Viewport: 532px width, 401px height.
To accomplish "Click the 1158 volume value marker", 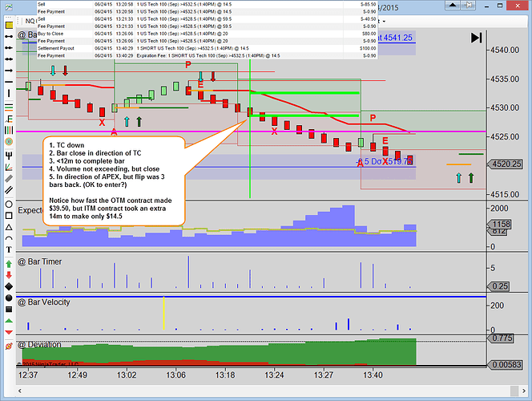I will coord(500,224).
